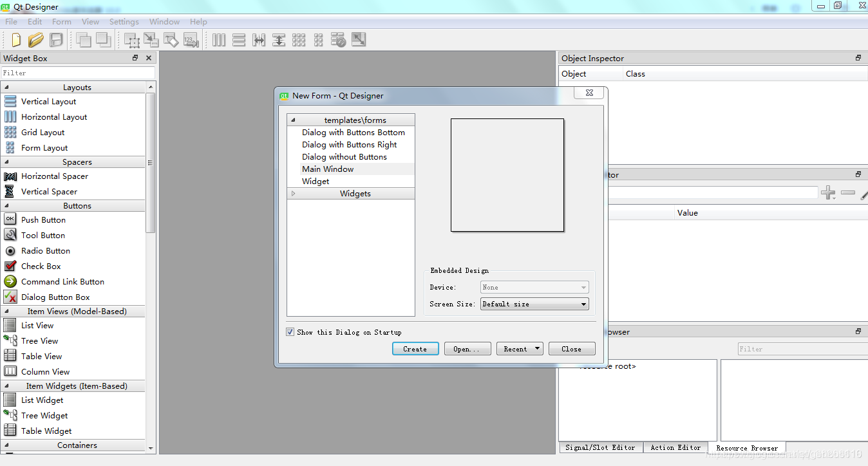The height and width of the screenshot is (466, 868).
Task: Pick the Table Widget icon
Action: 10,431
